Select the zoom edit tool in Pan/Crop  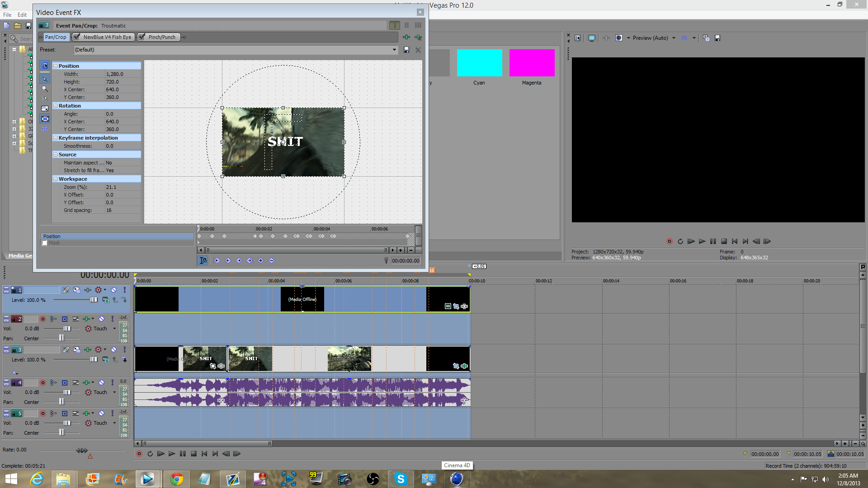pos(45,89)
